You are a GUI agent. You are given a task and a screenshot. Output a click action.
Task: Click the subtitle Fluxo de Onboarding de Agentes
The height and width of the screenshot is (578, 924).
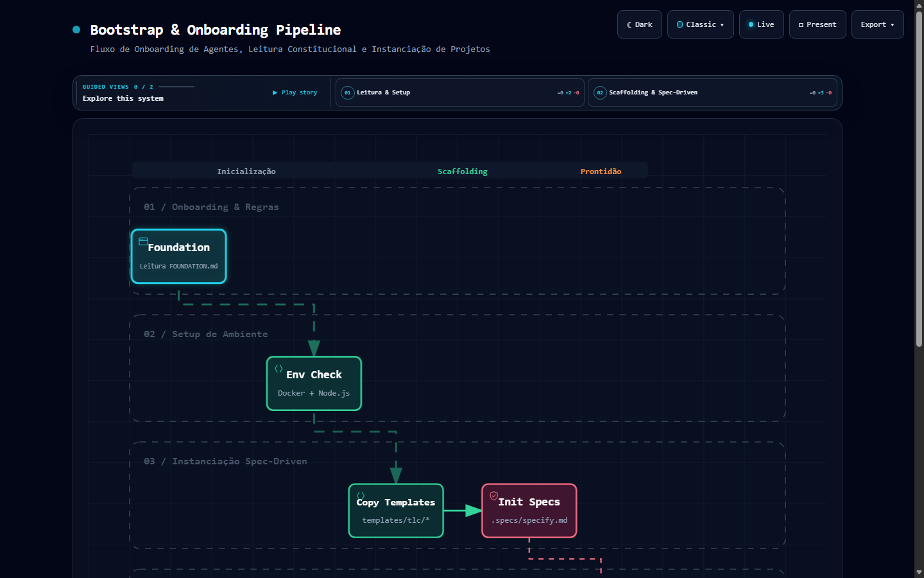[x=290, y=49]
